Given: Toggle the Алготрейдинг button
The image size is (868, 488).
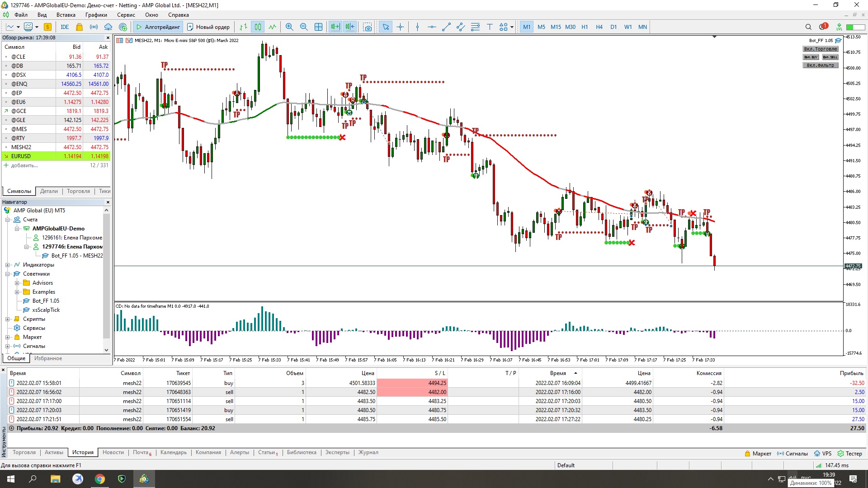Looking at the screenshot, I should pos(159,27).
